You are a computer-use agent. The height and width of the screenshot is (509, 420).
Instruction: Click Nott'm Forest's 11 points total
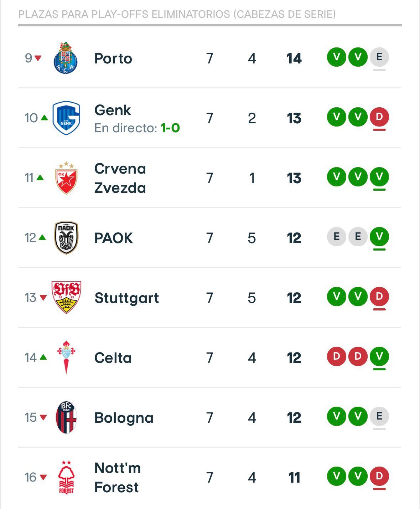[294, 478]
